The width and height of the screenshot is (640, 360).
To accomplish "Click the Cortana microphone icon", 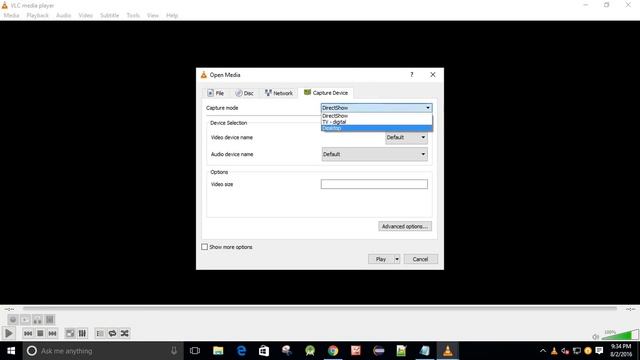I will click(x=174, y=351).
